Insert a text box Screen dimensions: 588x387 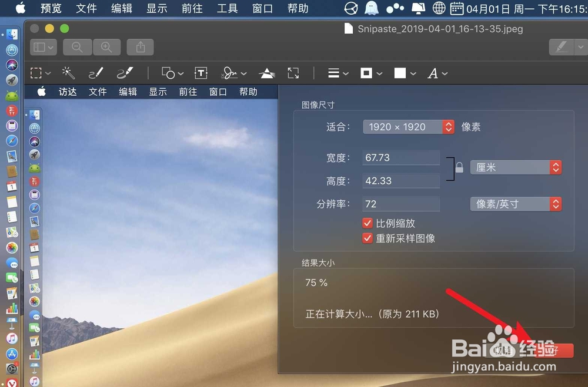[x=201, y=73]
